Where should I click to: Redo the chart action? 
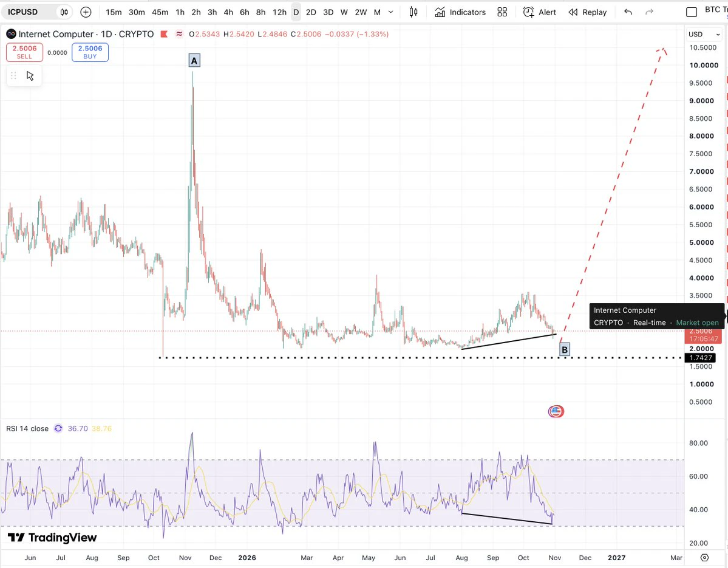(x=650, y=12)
